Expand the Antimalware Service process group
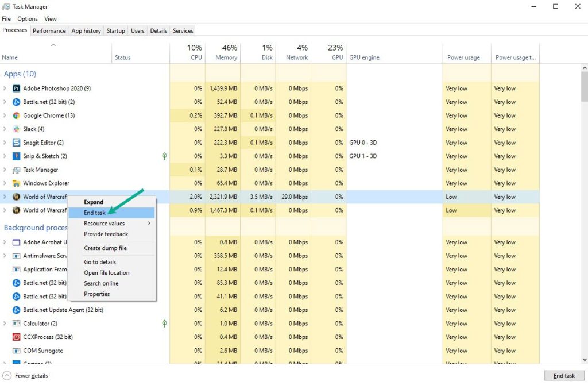The height and width of the screenshot is (385, 588). click(5, 256)
